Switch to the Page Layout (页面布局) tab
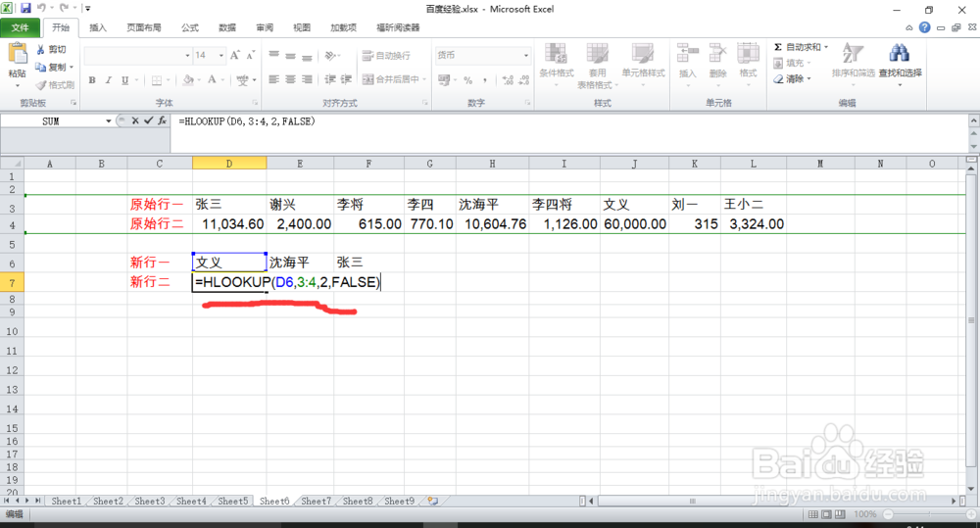The image size is (980, 528). 144,27
